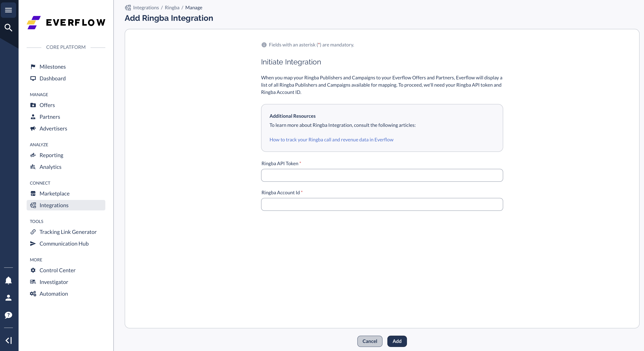Click the Integrations breadcrumb link
Screen dimensions: 644x351
point(146,7)
